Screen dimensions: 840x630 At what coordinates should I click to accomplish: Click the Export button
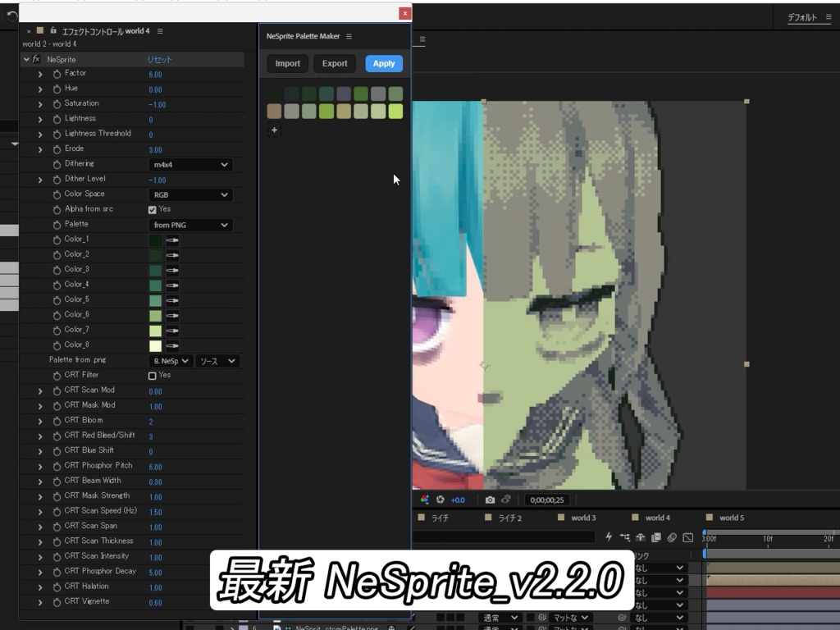(335, 63)
